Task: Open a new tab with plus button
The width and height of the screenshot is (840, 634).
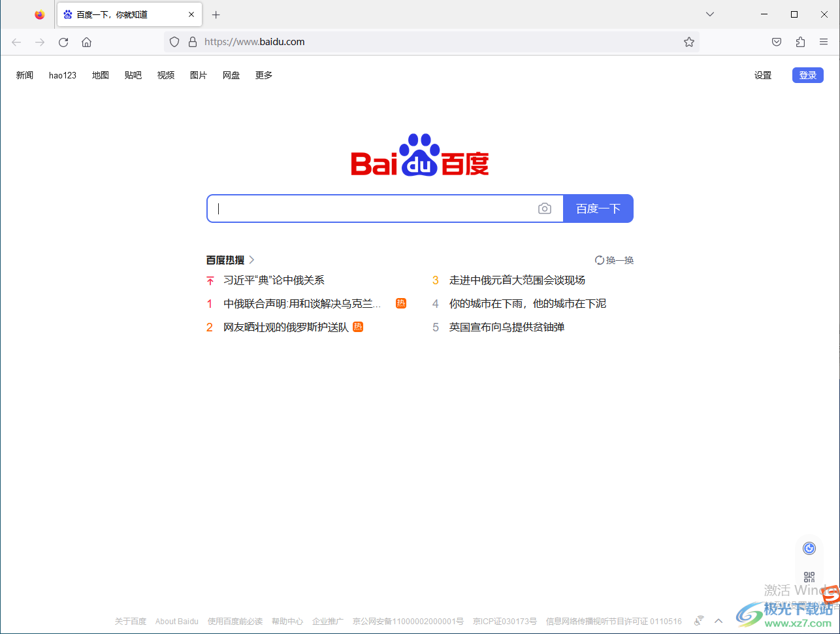Action: pos(216,14)
